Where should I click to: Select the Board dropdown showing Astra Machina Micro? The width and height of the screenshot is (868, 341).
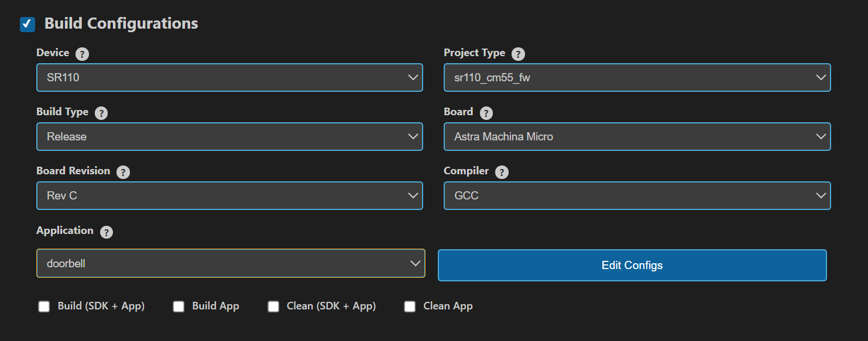637,136
